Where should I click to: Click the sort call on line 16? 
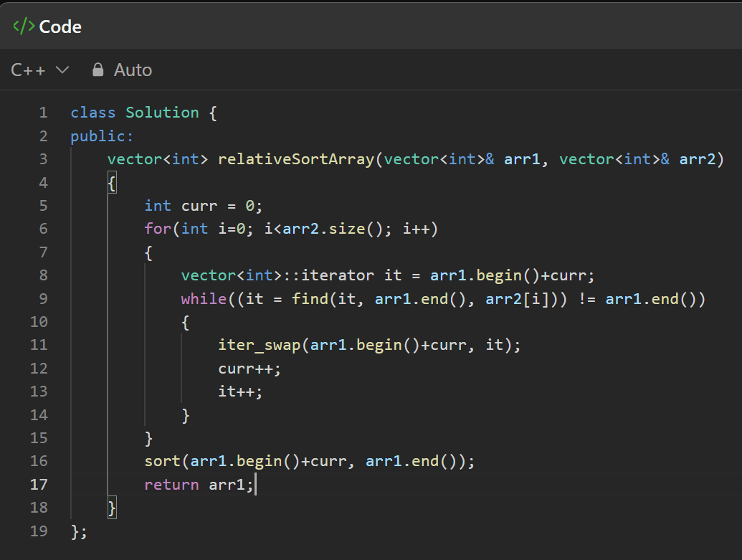163,461
